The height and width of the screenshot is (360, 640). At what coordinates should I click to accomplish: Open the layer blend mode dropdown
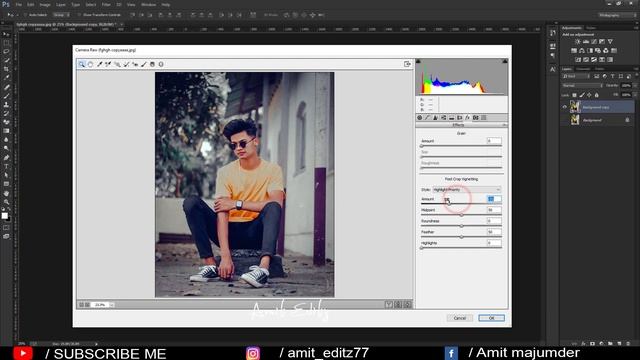point(582,86)
